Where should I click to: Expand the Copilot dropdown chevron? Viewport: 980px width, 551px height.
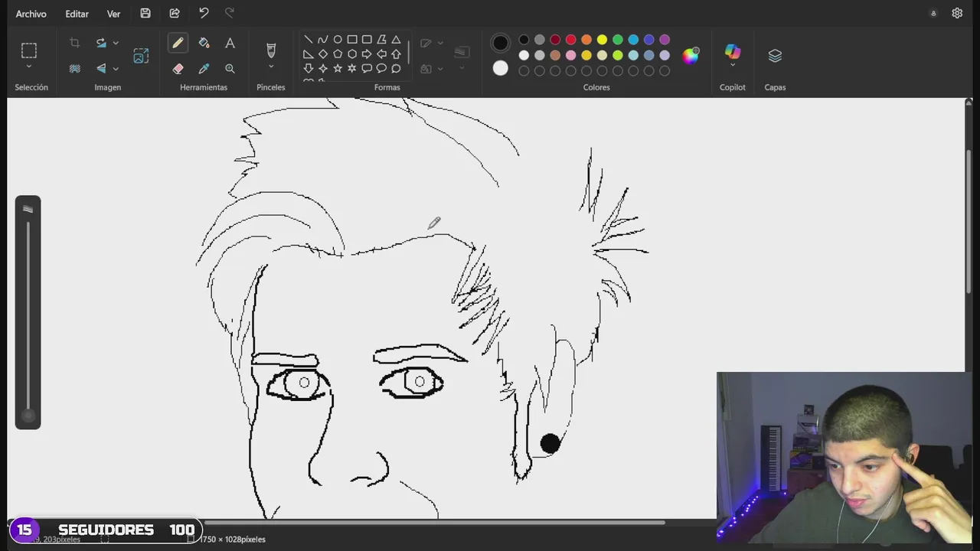pyautogui.click(x=733, y=66)
